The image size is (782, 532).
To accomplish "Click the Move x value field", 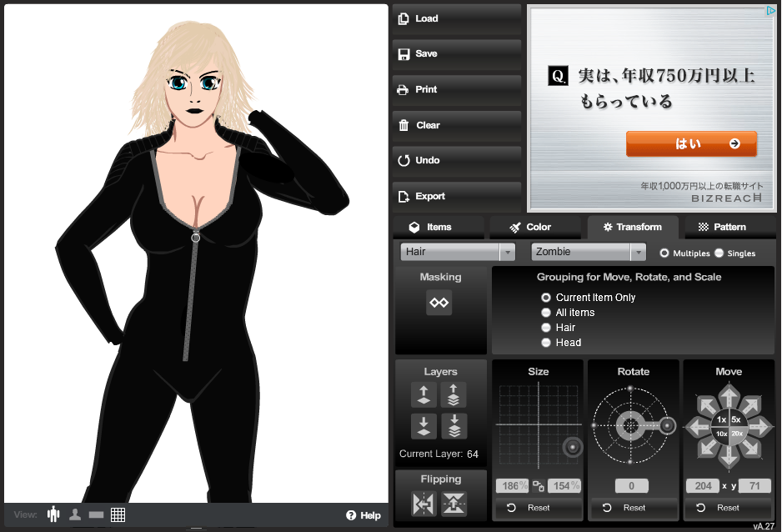I will [x=702, y=486].
